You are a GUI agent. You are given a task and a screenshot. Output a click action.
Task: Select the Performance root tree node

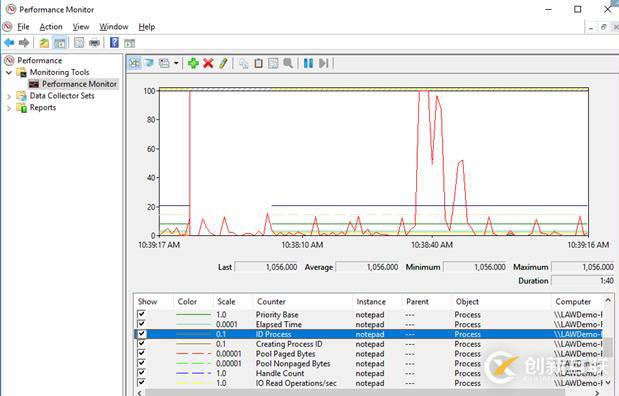pyautogui.click(x=39, y=60)
